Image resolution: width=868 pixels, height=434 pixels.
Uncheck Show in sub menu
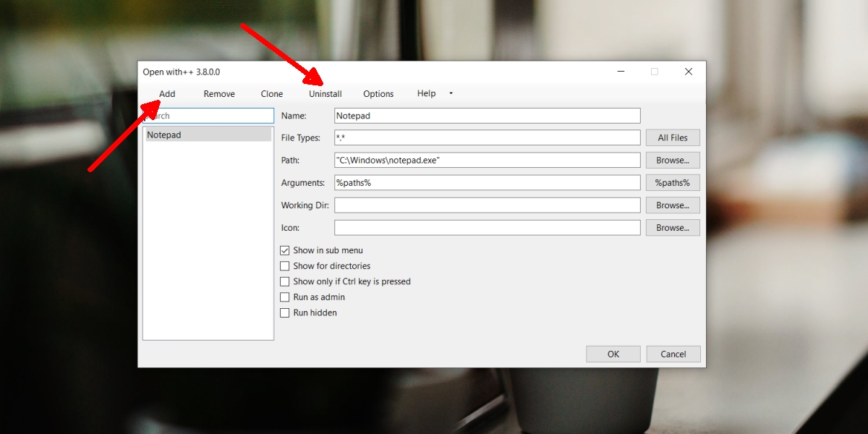tap(284, 250)
